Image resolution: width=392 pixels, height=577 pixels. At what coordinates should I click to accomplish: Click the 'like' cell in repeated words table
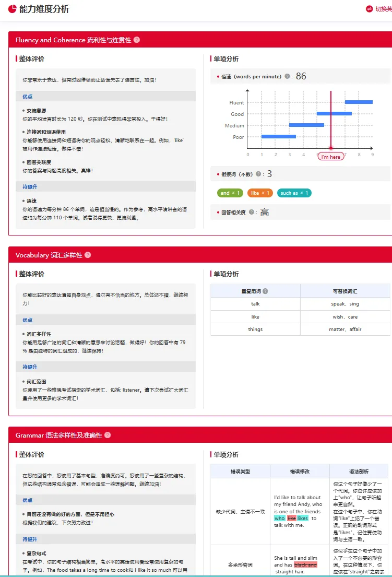click(255, 317)
